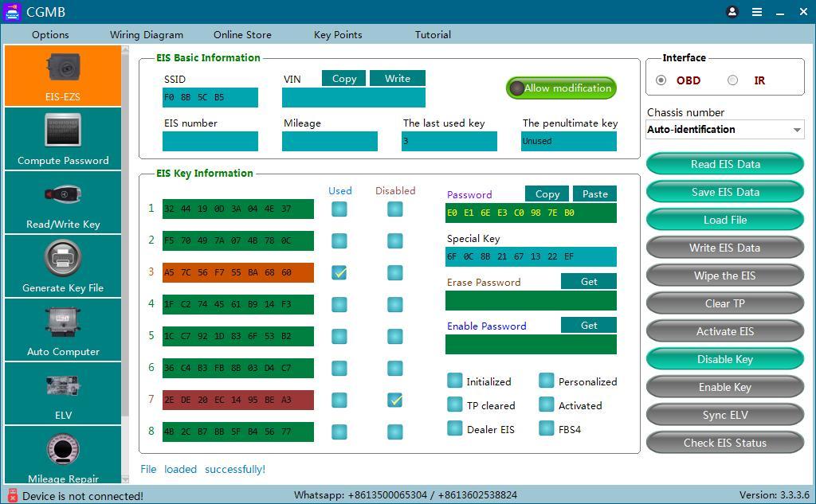
Task: Check the Used box for key 8
Action: [x=339, y=432]
